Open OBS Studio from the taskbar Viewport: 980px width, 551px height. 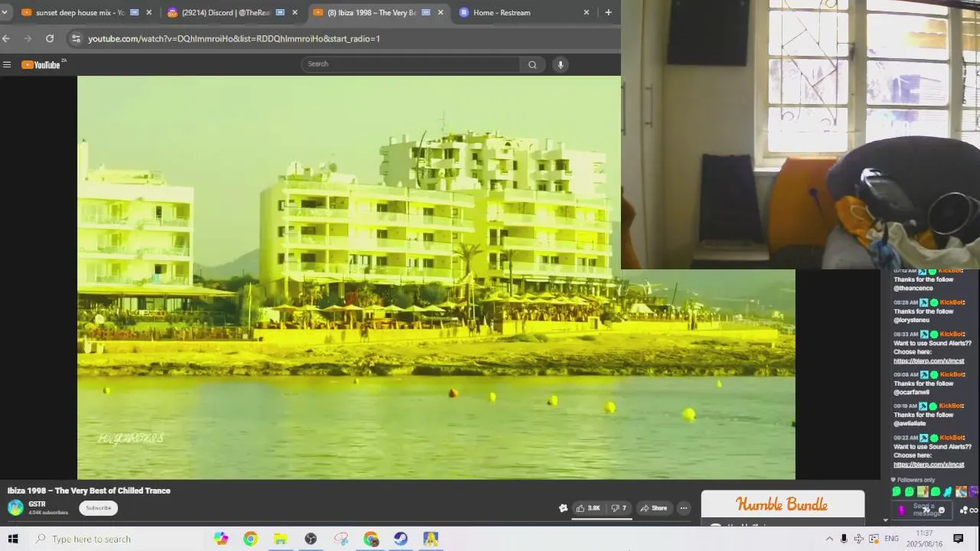click(x=311, y=539)
